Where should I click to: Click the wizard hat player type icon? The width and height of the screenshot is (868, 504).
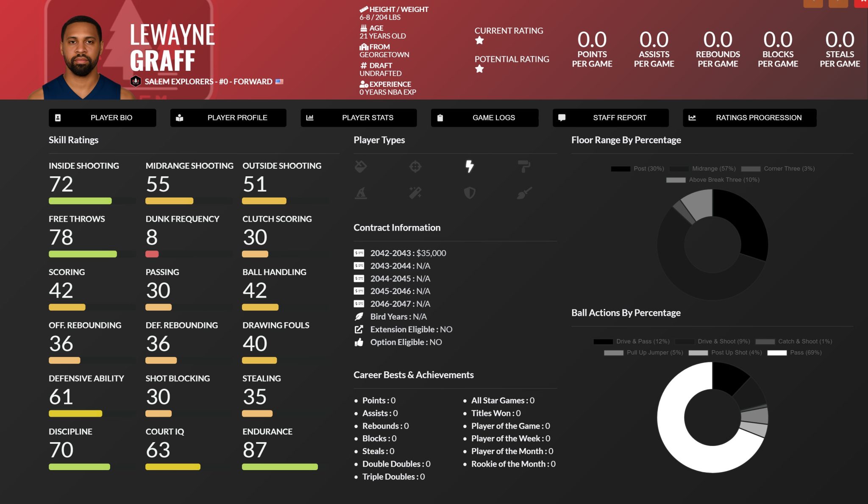[360, 193]
